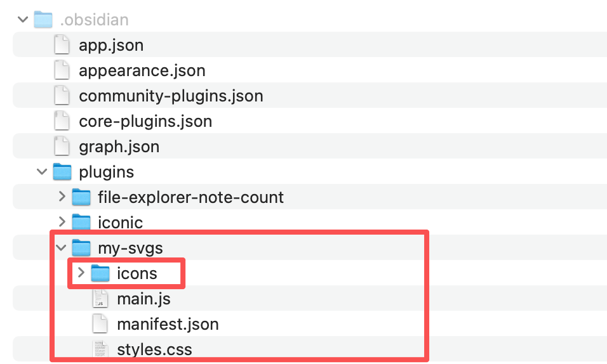The height and width of the screenshot is (364, 607).
Task: Select the file-explorer-note-count folder name
Action: pyautogui.click(x=190, y=197)
